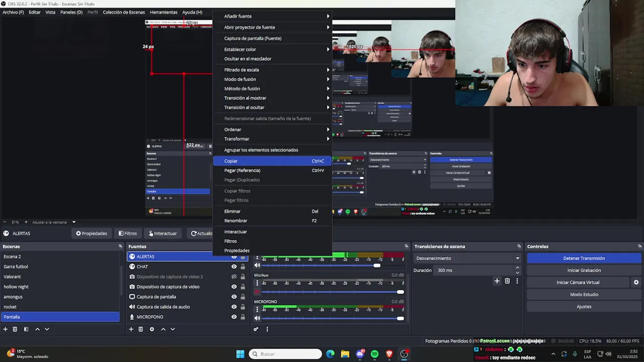Select Eliminar in the context menu
This screenshot has width=644, height=362.
pos(272,211)
